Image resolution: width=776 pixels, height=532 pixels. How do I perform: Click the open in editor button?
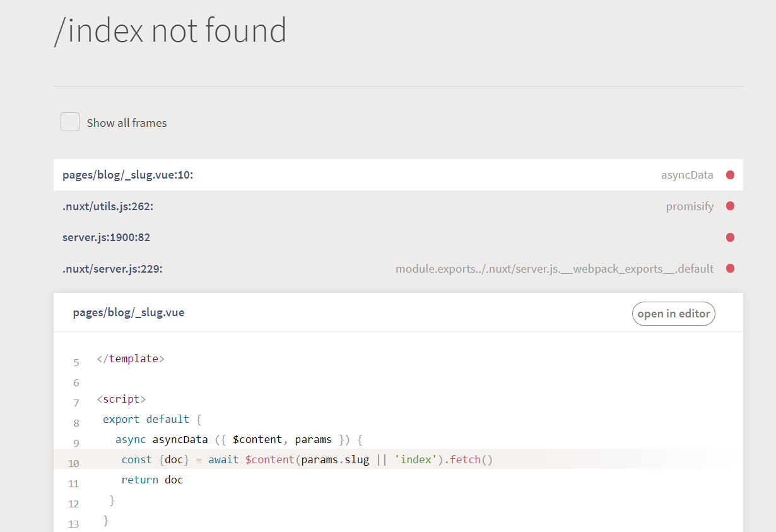click(673, 313)
